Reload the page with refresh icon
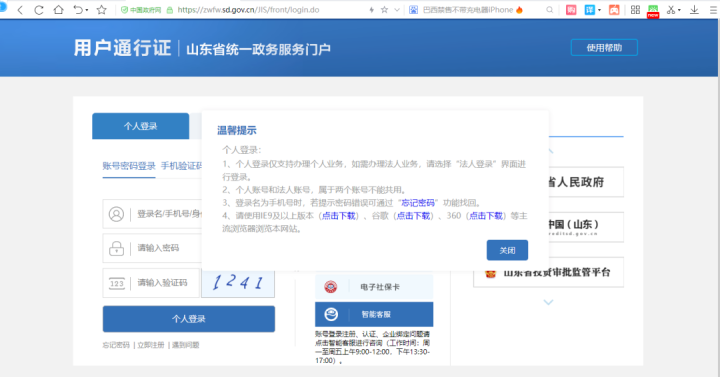The height and width of the screenshot is (377, 720). point(39,10)
